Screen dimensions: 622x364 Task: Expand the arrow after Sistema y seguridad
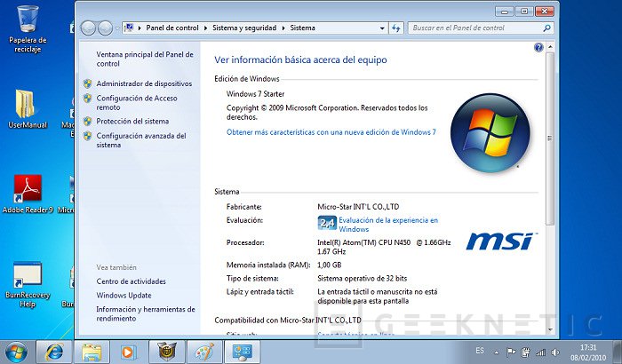coord(283,28)
